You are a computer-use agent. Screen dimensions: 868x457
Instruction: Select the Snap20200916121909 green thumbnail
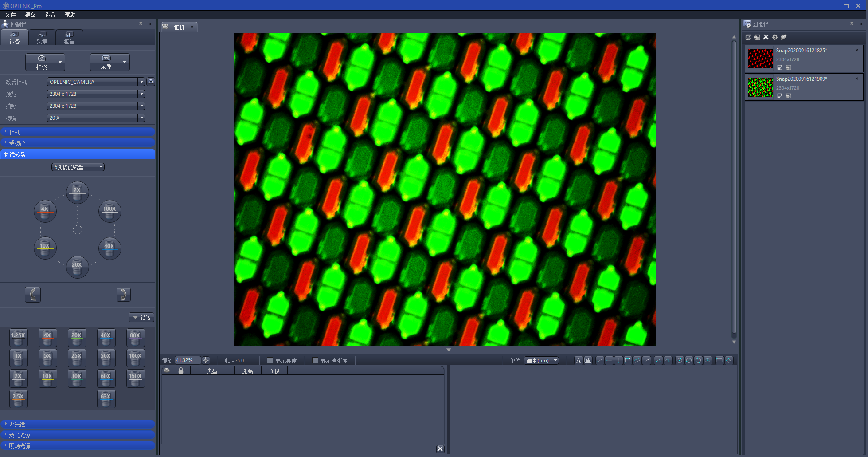click(x=760, y=87)
